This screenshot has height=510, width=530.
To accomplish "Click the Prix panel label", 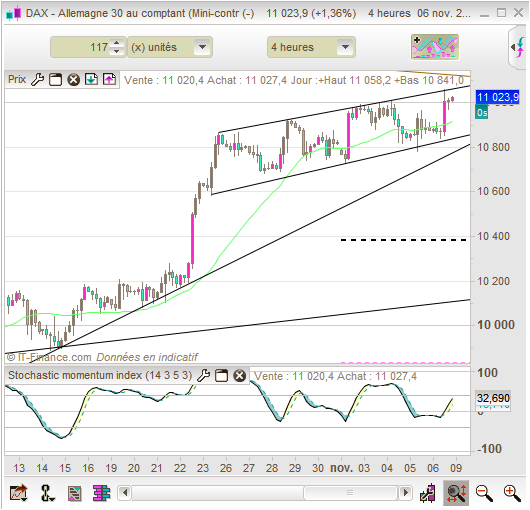I will [17, 79].
